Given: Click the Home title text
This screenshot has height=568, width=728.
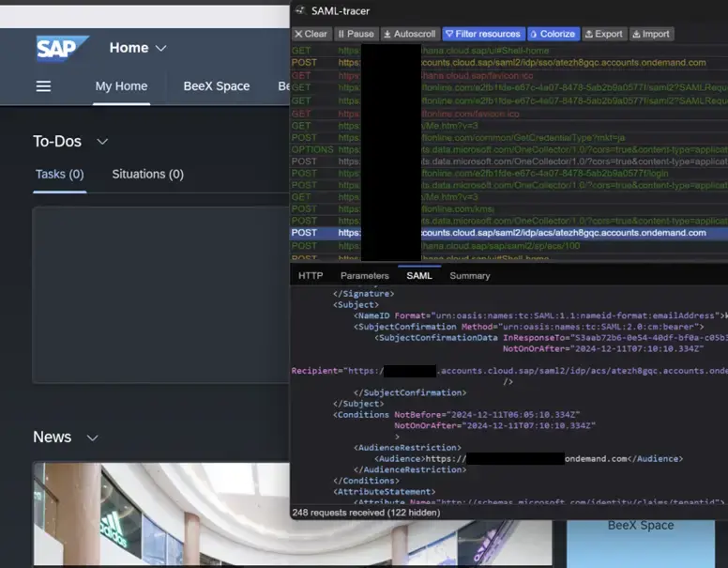Looking at the screenshot, I should (x=129, y=48).
